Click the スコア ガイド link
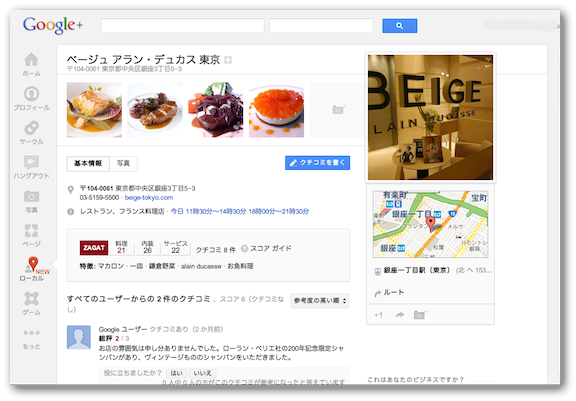This screenshot has height=401, width=576. pyautogui.click(x=271, y=249)
